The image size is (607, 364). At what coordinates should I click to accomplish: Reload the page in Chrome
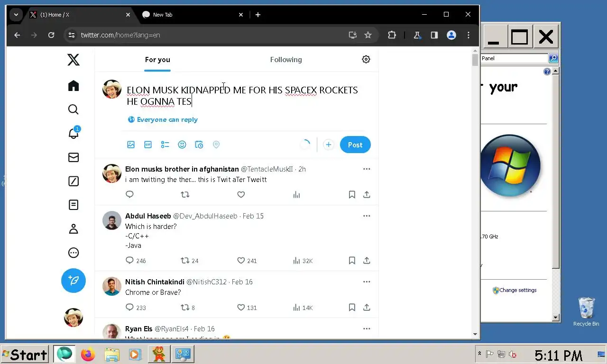pos(51,35)
